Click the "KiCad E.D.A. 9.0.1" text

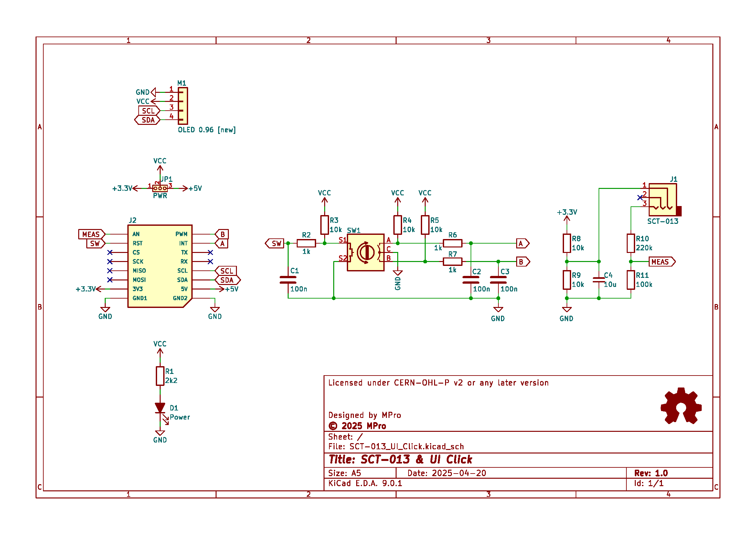(x=365, y=483)
